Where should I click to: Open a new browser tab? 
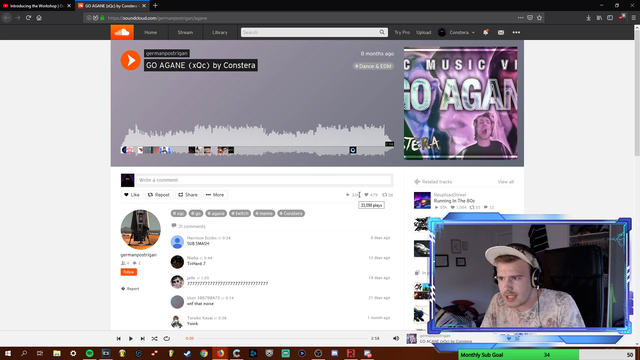pos(155,6)
